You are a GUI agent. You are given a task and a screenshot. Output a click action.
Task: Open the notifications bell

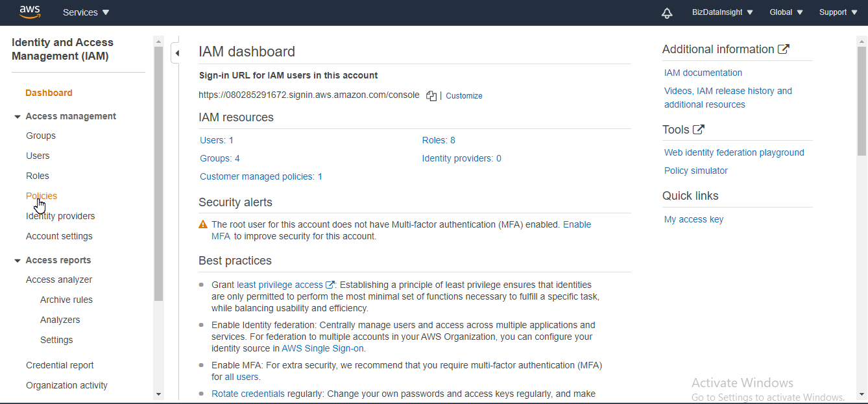pos(667,12)
